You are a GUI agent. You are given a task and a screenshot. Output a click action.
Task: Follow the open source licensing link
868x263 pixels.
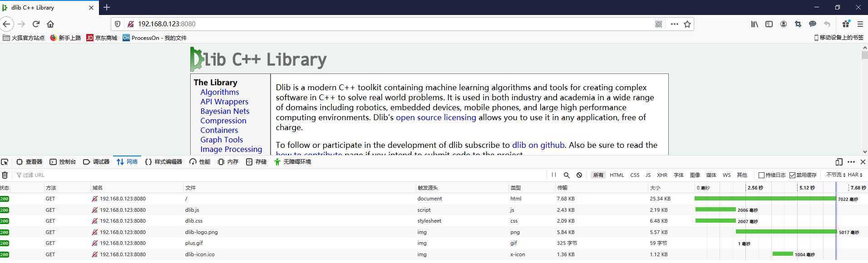436,117
